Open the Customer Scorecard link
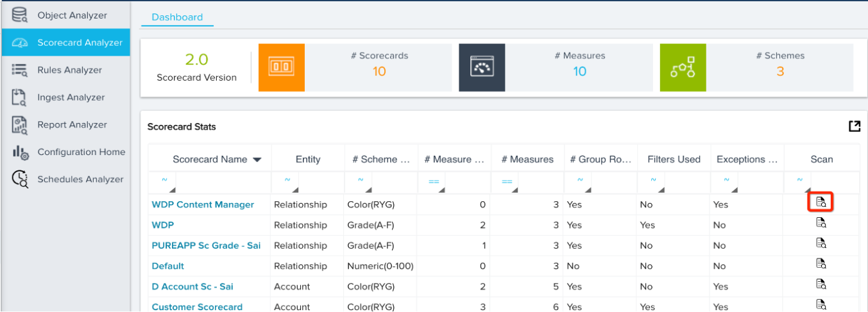The width and height of the screenshot is (868, 312). pyautogui.click(x=197, y=307)
